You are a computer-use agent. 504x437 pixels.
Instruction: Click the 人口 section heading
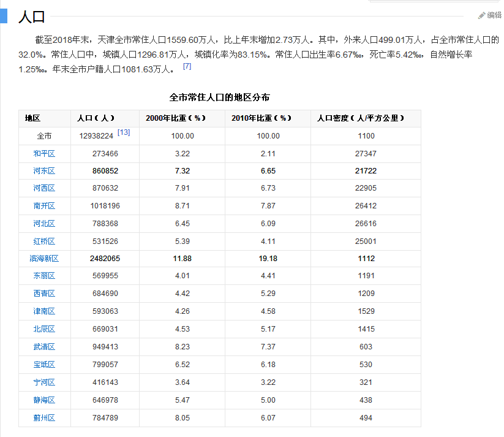pos(31,17)
